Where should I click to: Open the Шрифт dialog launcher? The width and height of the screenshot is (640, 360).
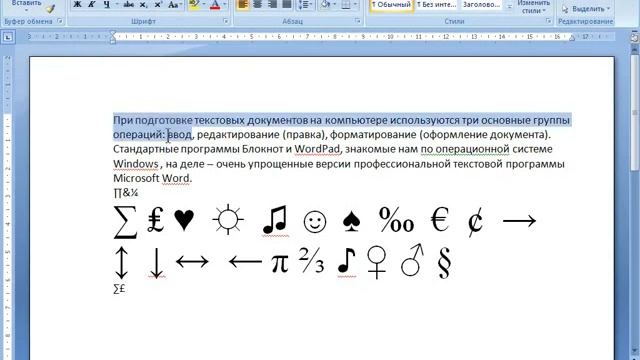(x=226, y=21)
